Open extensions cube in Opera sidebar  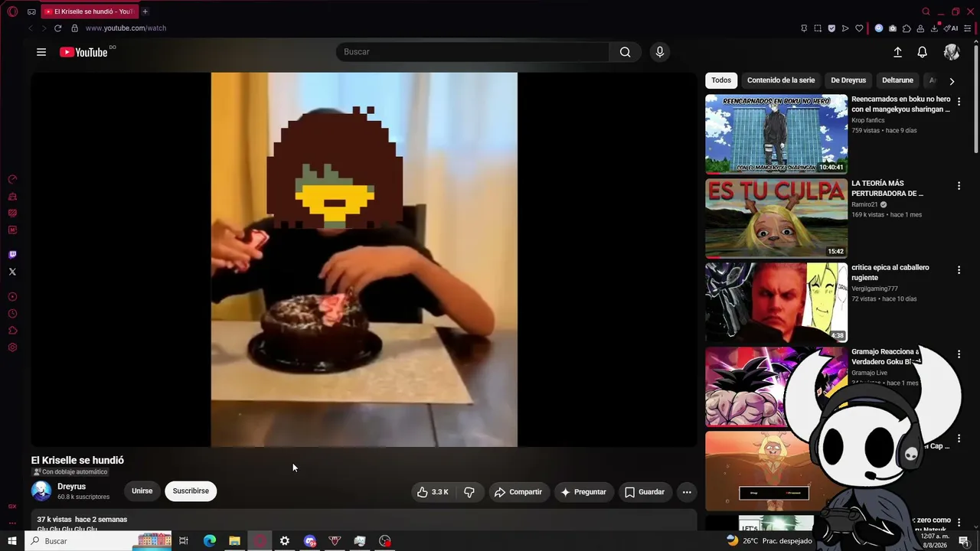point(12,331)
